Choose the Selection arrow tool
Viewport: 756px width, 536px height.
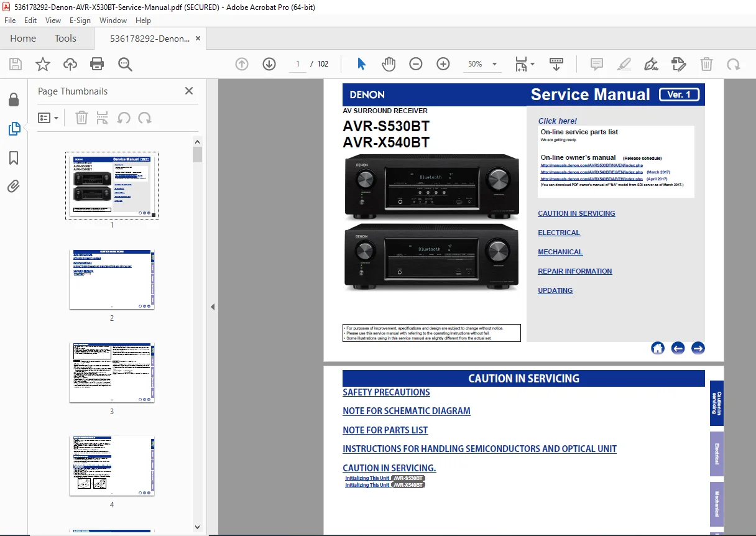click(361, 64)
